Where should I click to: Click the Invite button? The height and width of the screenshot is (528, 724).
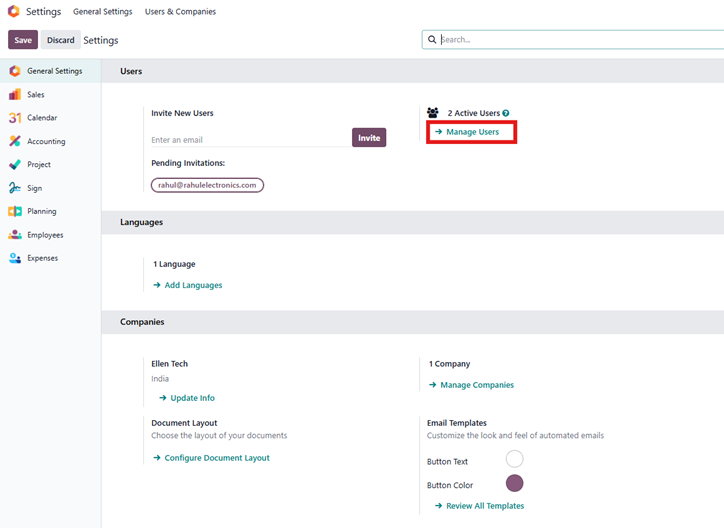tap(369, 138)
